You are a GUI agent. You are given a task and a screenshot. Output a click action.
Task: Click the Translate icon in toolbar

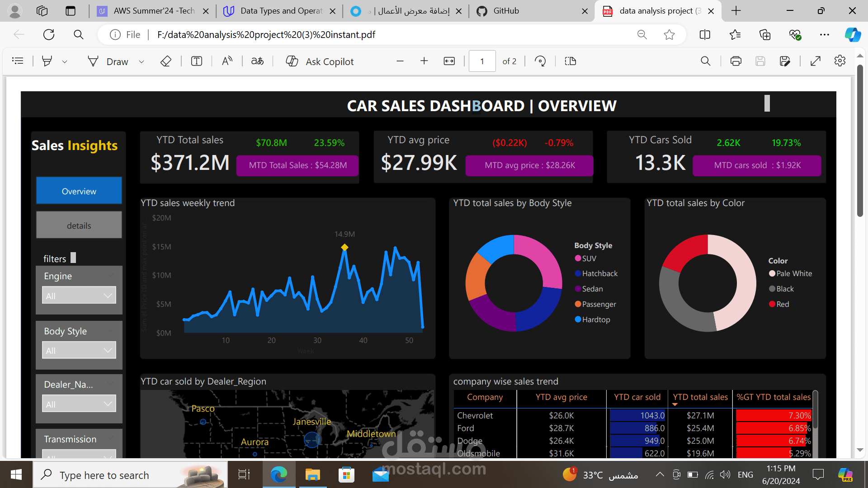[257, 61]
